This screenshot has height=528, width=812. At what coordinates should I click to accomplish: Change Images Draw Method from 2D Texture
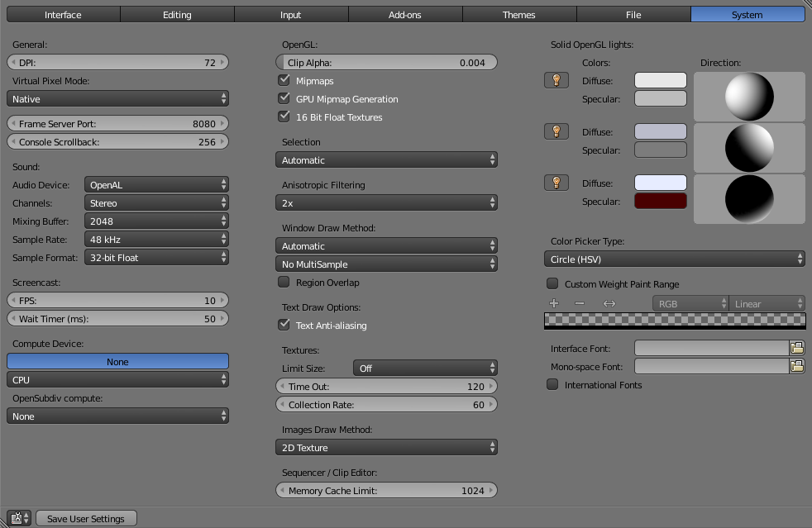tap(386, 447)
